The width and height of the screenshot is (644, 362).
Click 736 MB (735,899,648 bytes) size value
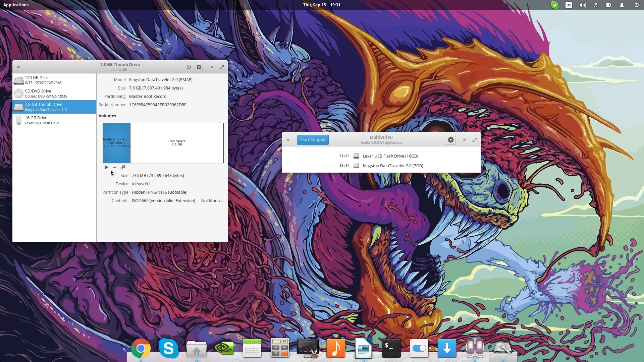click(158, 175)
